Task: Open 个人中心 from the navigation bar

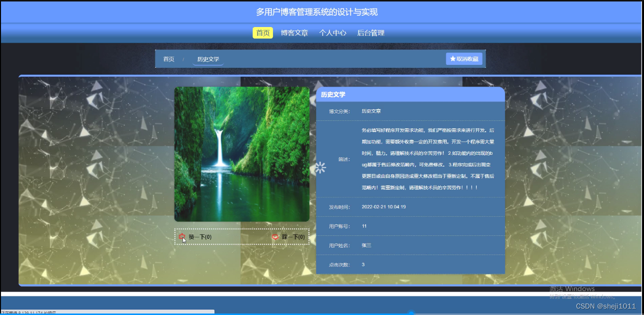Action: (333, 33)
